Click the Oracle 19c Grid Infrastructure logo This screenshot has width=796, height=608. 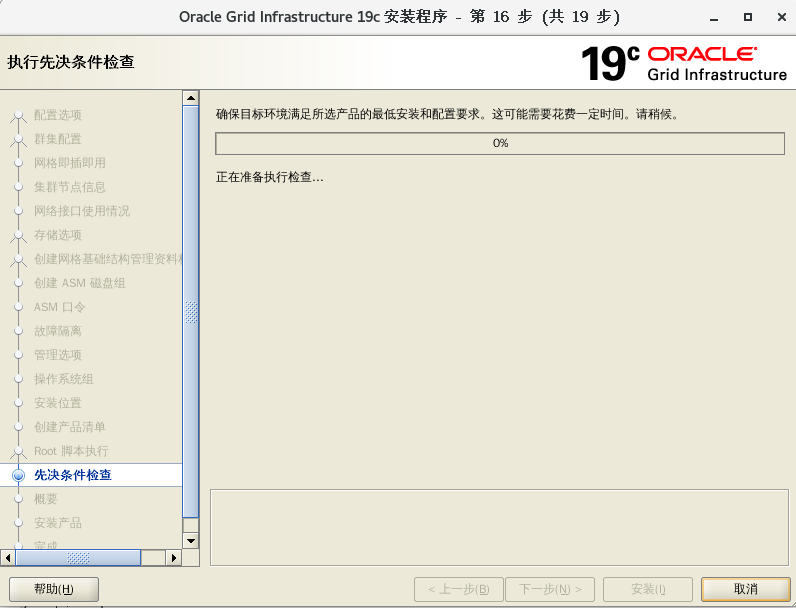684,63
